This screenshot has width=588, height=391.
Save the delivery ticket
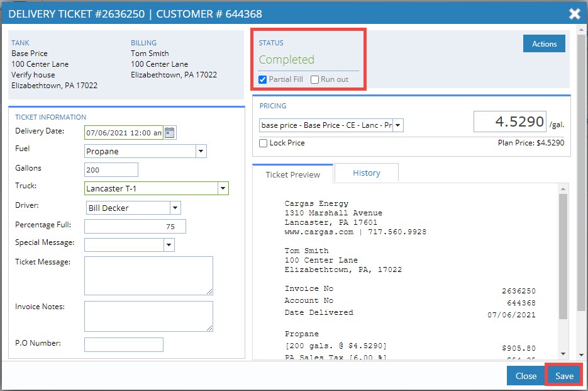pyautogui.click(x=564, y=376)
